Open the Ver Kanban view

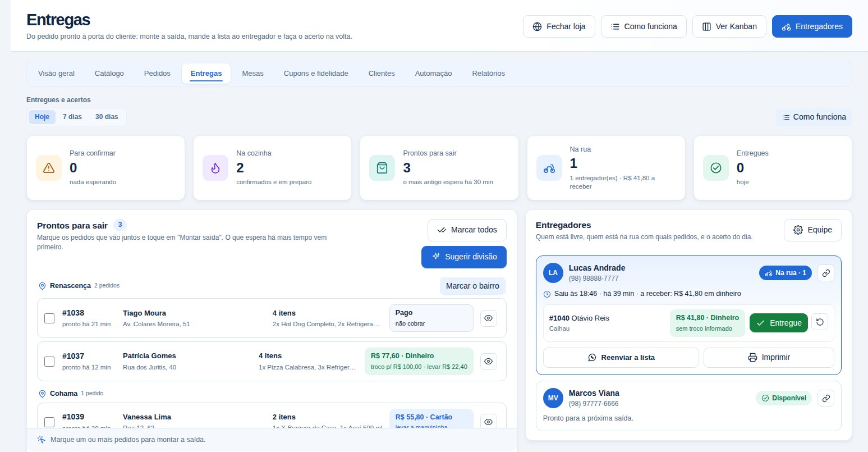coord(729,26)
